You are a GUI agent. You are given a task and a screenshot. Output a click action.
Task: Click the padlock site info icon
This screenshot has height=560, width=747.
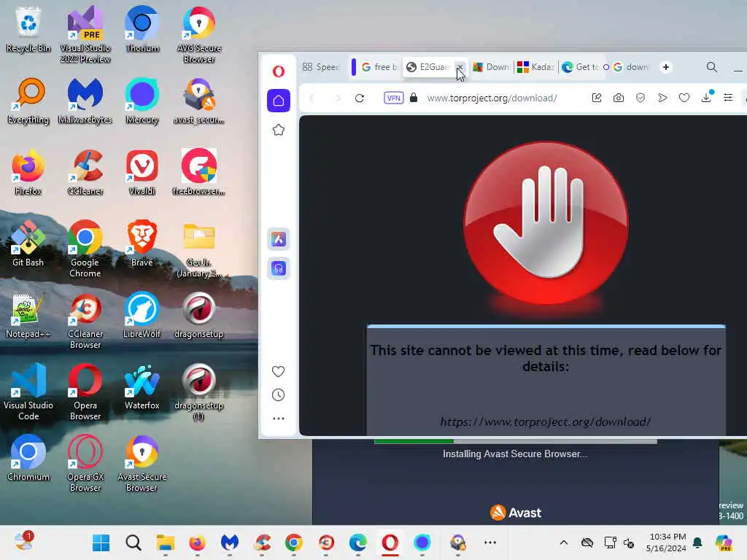414,98
